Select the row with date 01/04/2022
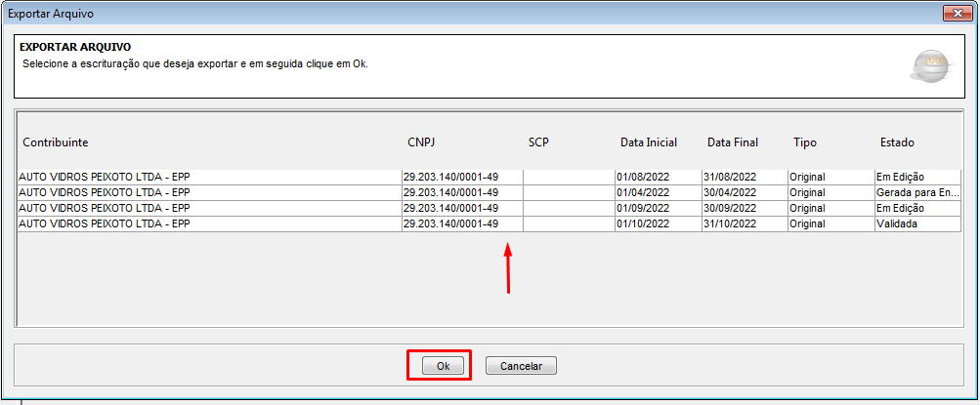980x405 pixels. coord(489,192)
